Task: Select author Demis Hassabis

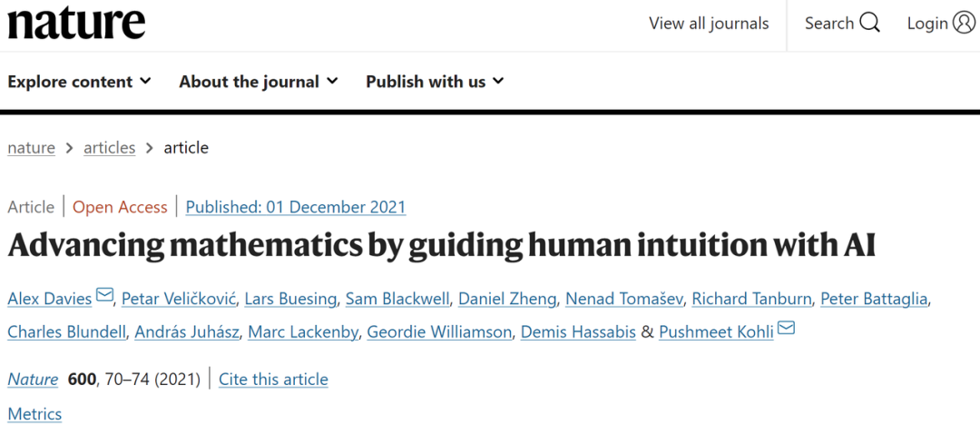Action: [x=578, y=331]
